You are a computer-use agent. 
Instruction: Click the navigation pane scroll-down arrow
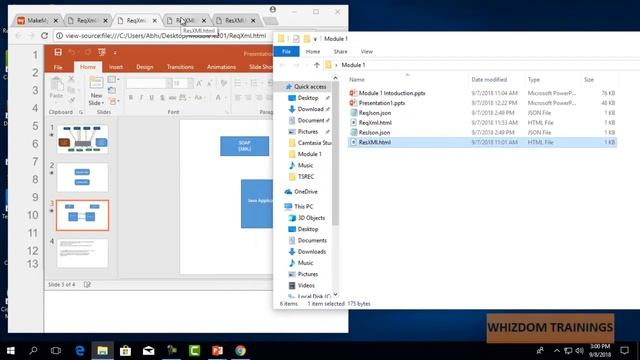pyautogui.click(x=336, y=295)
